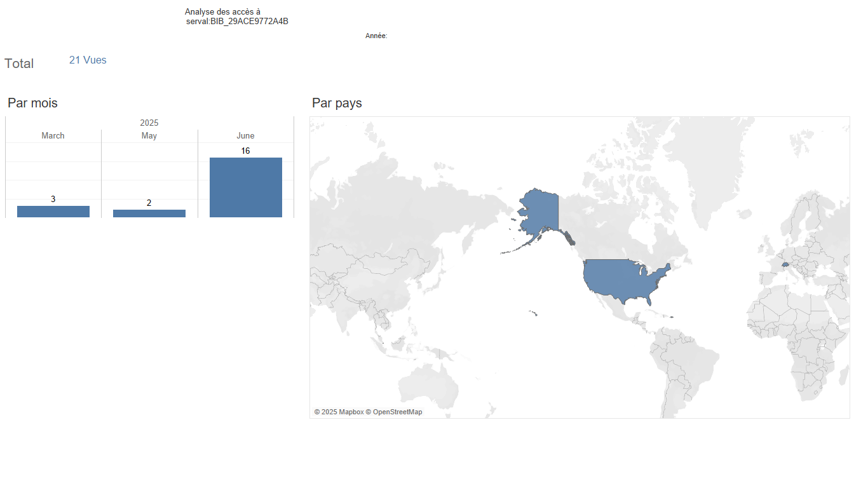Click the Total label
Viewport: 868px width, 488px height.
click(x=19, y=64)
